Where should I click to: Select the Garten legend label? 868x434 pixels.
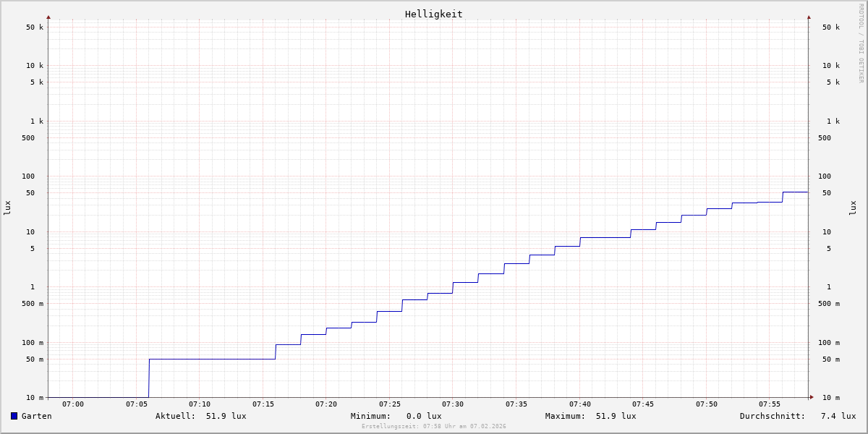coord(36,416)
